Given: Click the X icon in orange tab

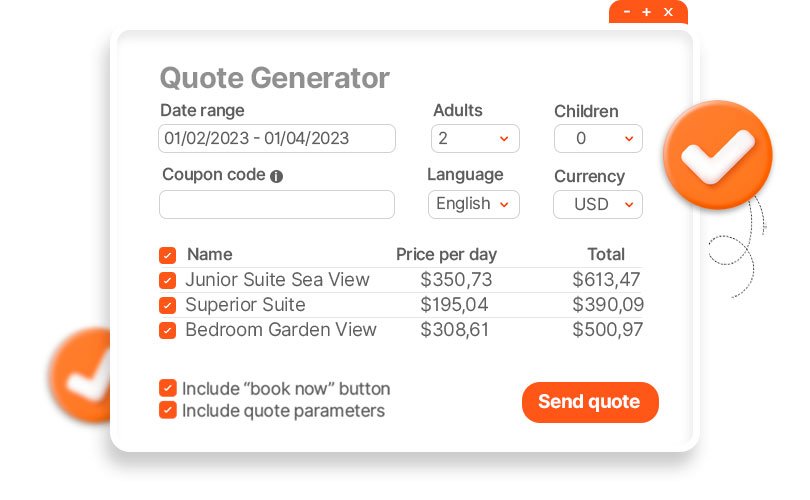Looking at the screenshot, I should coord(668,12).
